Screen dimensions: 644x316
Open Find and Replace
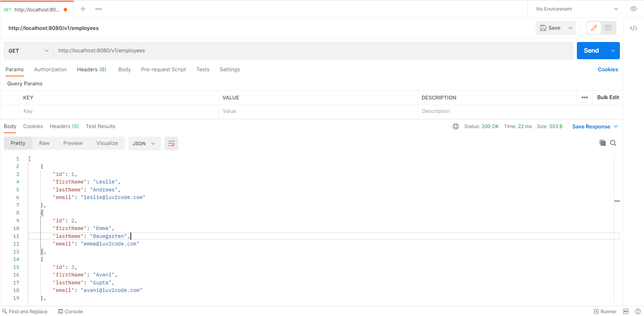[25, 311]
